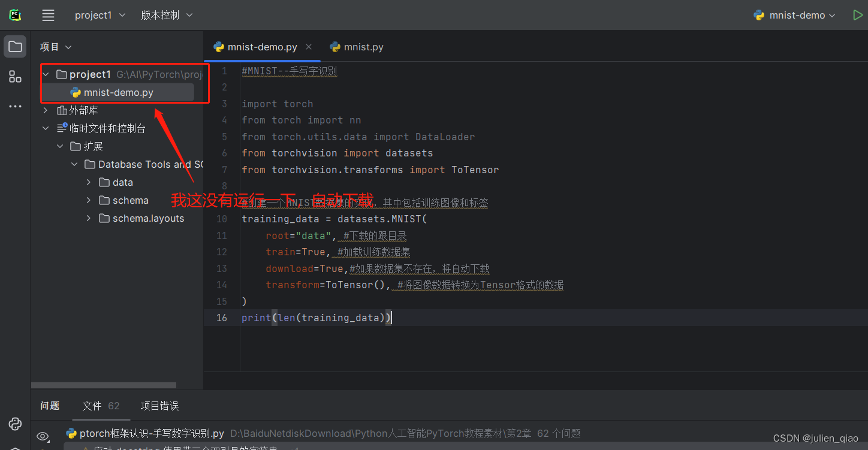Select the 外部库 tree item
This screenshot has width=868, height=450.
click(77, 110)
